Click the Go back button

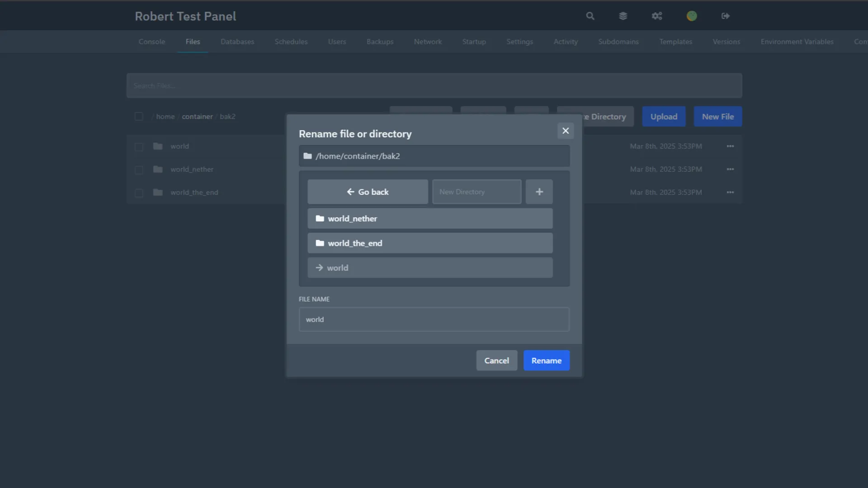point(368,192)
